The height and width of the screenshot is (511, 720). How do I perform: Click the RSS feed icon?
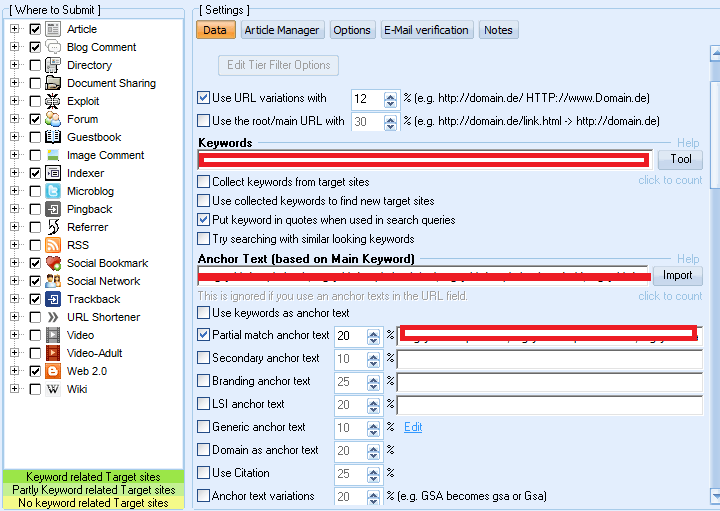click(x=54, y=245)
